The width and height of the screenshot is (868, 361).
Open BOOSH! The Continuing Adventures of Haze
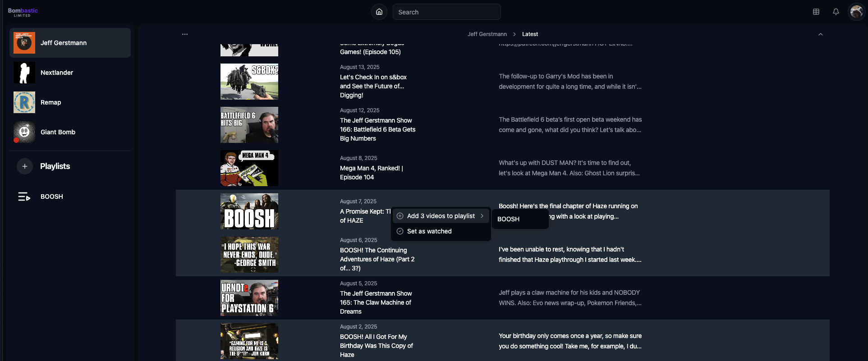click(x=377, y=259)
